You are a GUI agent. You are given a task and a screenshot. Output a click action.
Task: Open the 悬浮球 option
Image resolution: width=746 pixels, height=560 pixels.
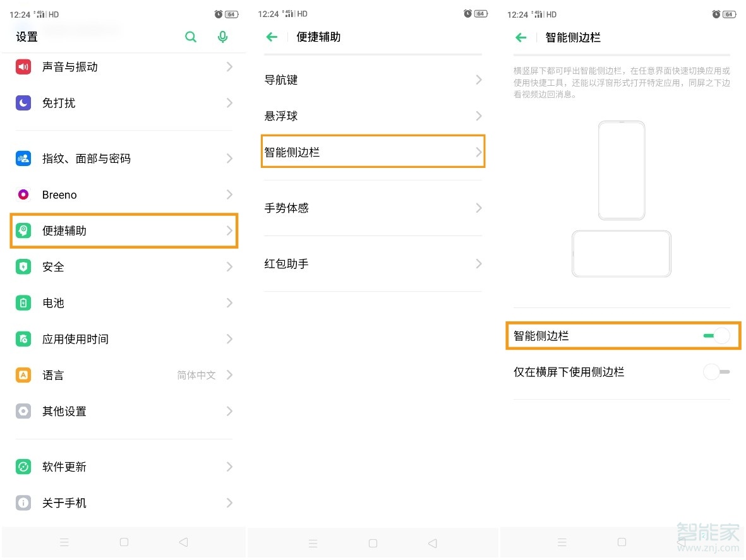pos(373,116)
